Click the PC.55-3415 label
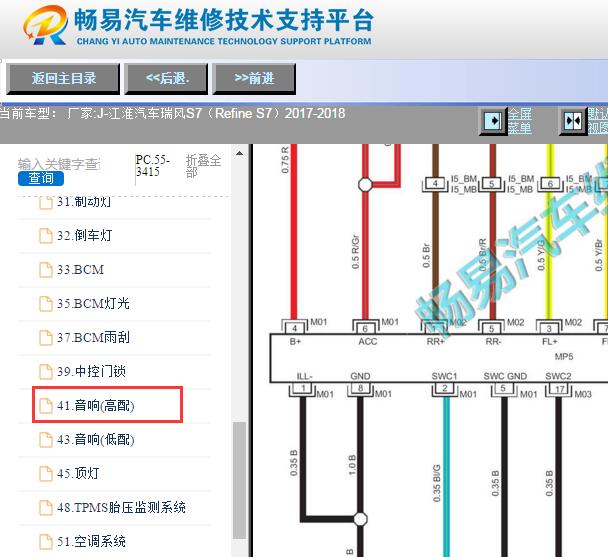Viewport: 608px width, 557px height. pyautogui.click(x=152, y=166)
